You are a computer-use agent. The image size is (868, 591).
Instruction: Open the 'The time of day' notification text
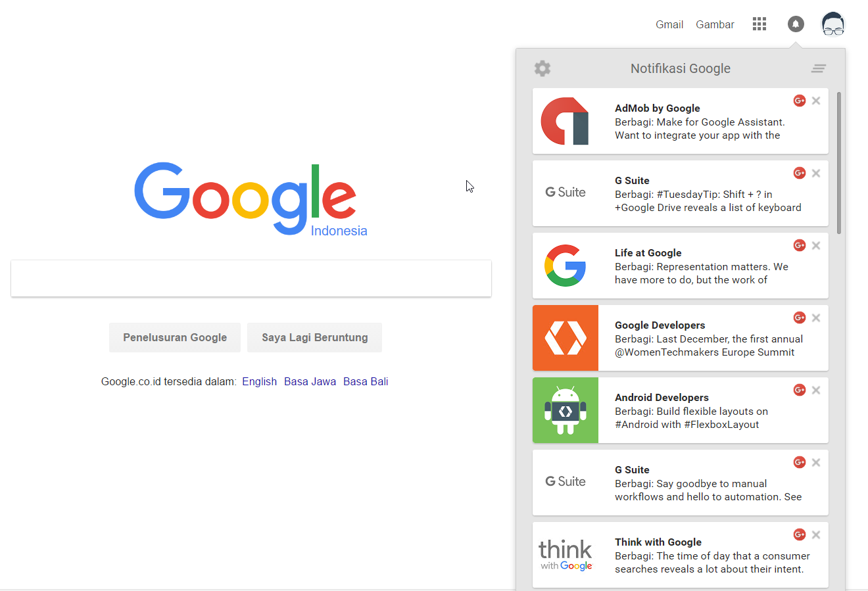[712, 563]
